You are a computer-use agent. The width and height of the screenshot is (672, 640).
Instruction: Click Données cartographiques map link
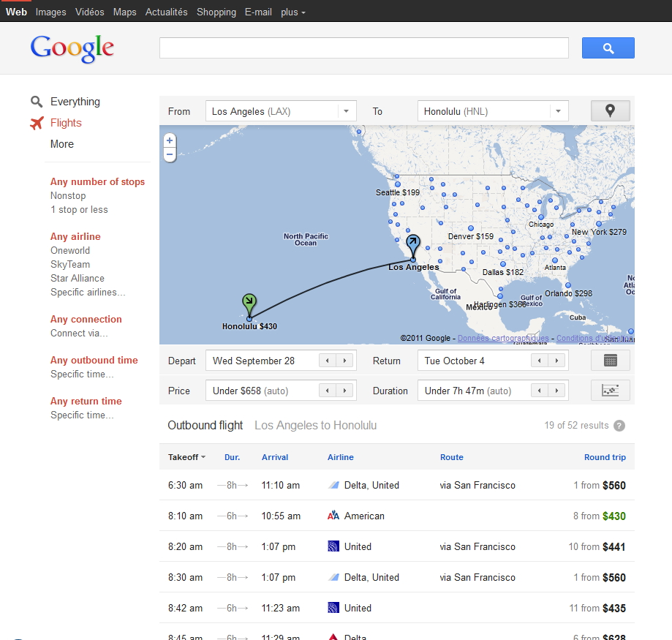click(x=502, y=338)
